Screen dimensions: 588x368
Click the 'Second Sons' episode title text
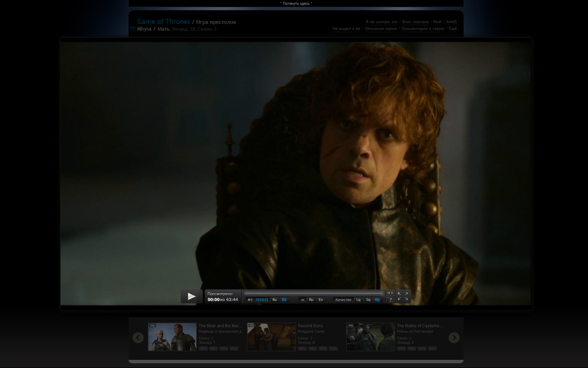click(x=310, y=326)
